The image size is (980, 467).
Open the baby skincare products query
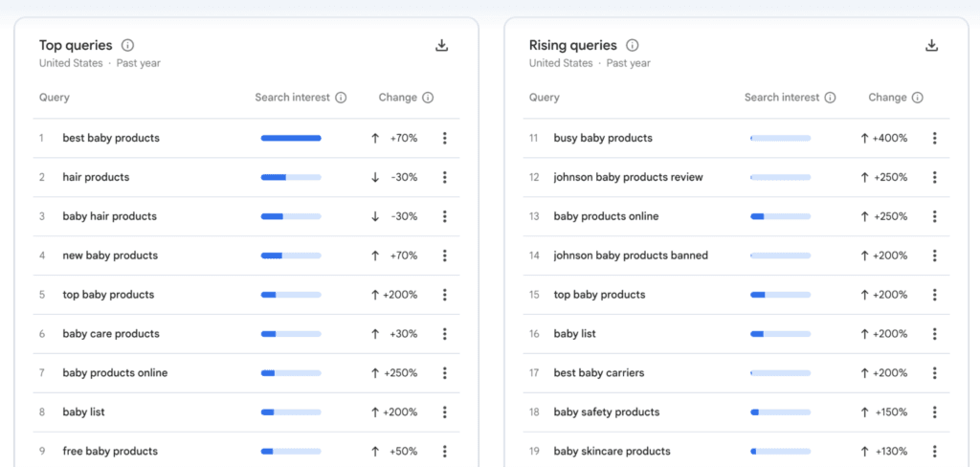click(x=612, y=452)
